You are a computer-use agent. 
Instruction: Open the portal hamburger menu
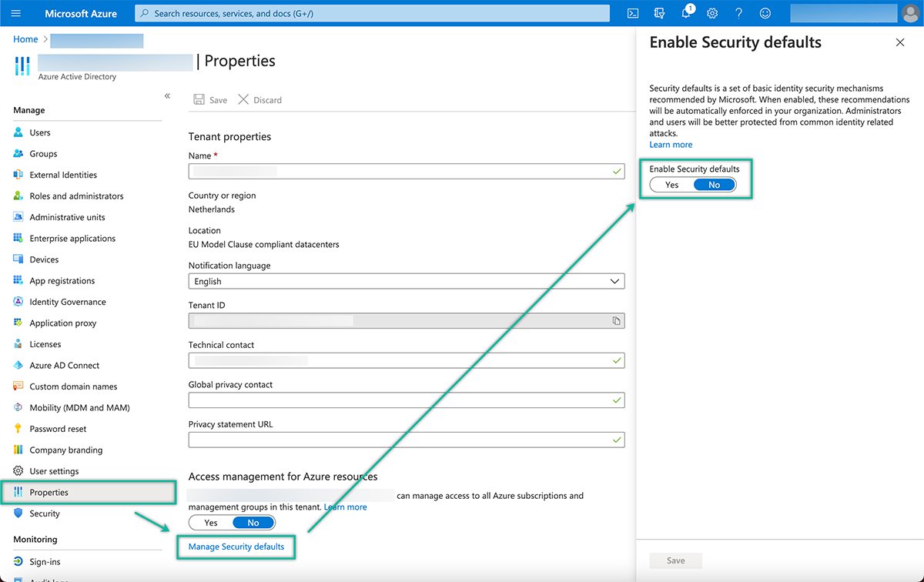click(15, 12)
